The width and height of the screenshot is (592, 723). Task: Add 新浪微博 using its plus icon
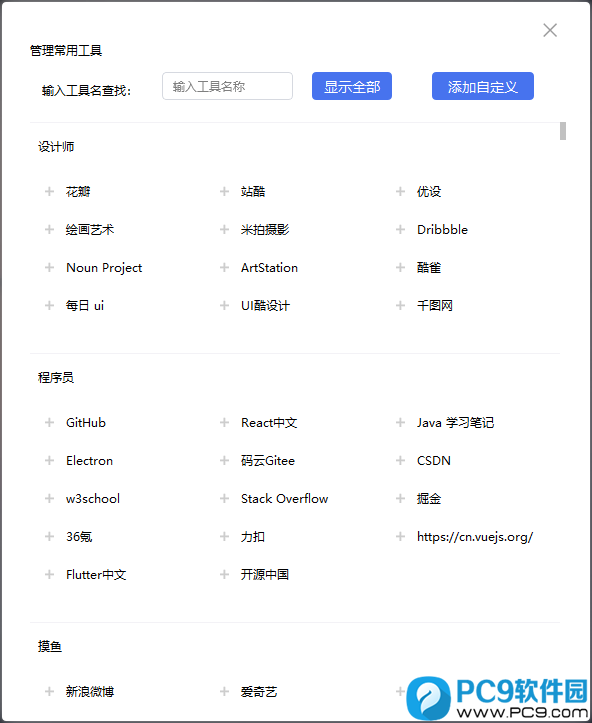(49, 691)
